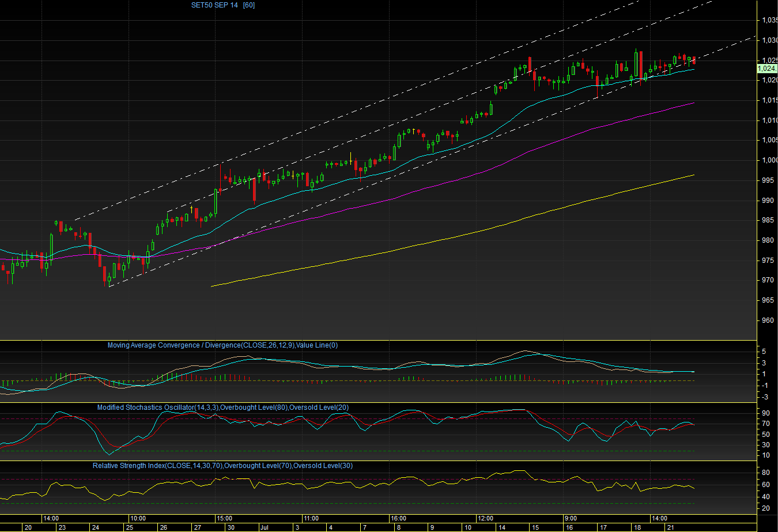Image resolution: width=778 pixels, height=532 pixels.
Task: Click the SET50 SEP 14 [60] chart title
Action: 223,5
